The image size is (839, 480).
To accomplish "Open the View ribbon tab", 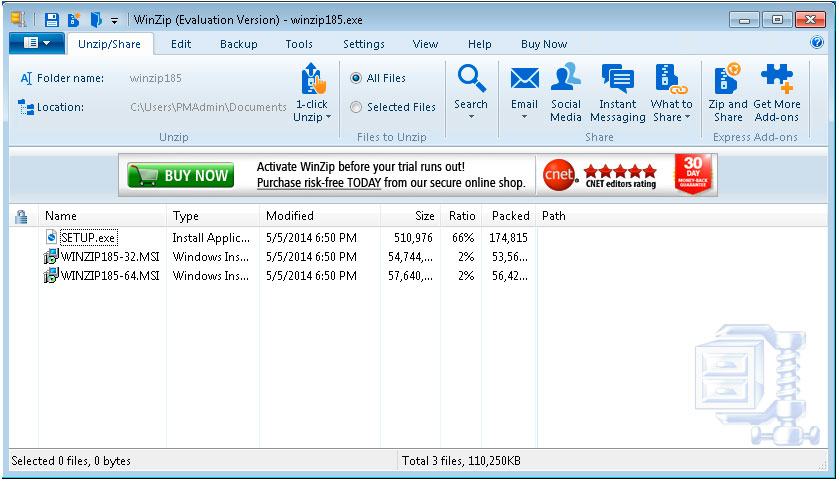I will point(425,44).
